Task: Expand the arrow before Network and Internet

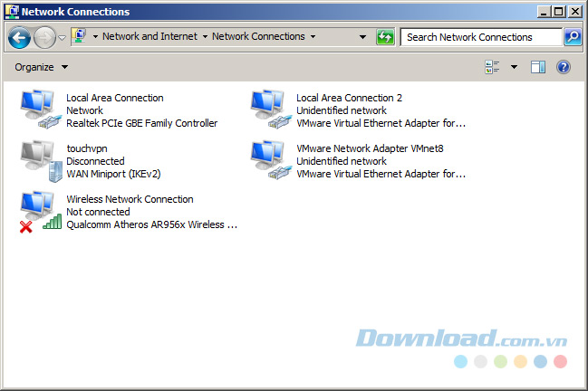Action: pyautogui.click(x=95, y=37)
